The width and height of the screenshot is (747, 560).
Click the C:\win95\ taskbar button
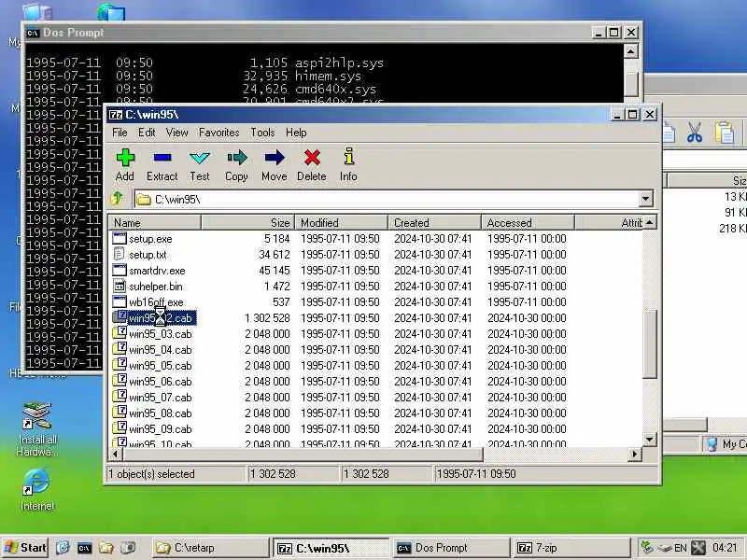(x=331, y=548)
